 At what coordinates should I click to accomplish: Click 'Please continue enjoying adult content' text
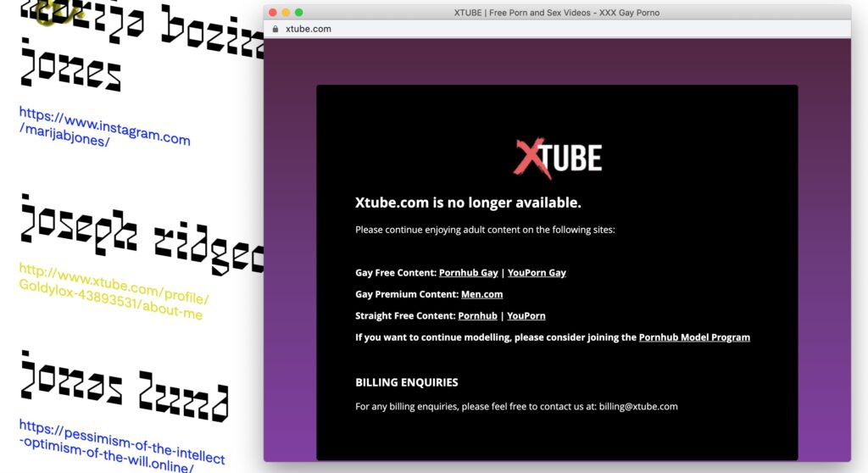point(485,230)
